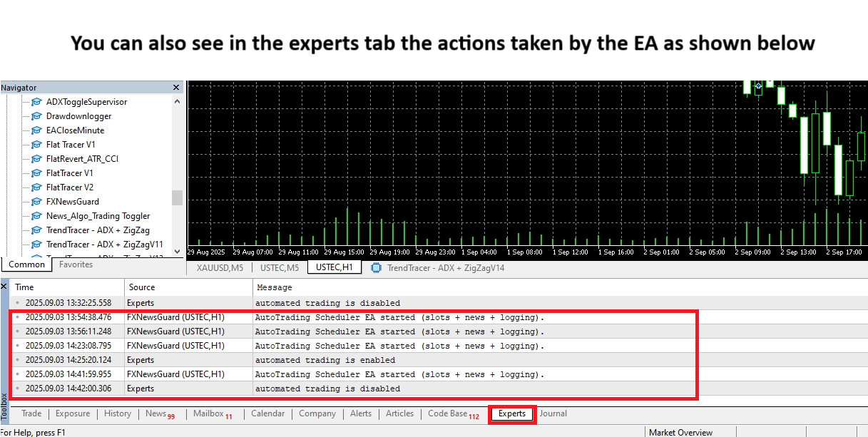Select FlatTracer V2 in the Navigator tree
This screenshot has height=437, width=868.
(69, 187)
